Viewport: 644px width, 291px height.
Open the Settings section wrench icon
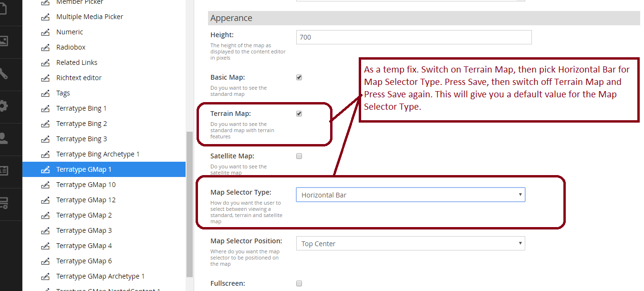click(3, 73)
